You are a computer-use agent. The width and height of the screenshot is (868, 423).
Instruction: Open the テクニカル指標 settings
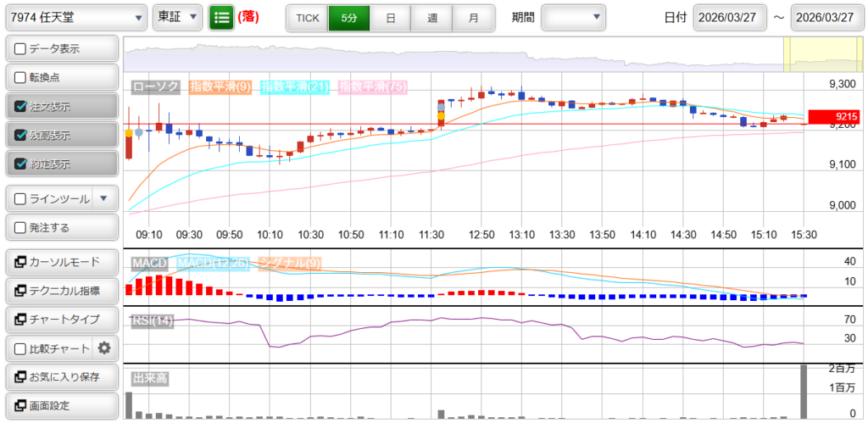[x=61, y=291]
